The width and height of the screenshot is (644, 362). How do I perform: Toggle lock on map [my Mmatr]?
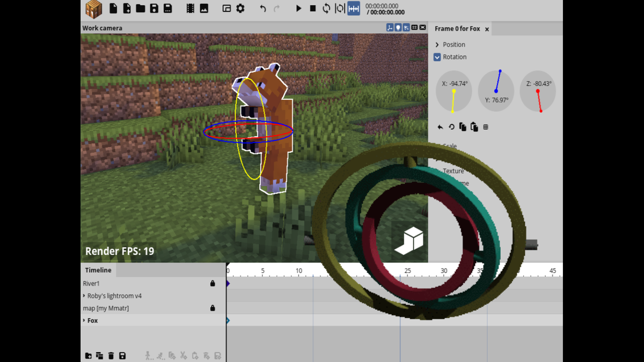tap(213, 308)
